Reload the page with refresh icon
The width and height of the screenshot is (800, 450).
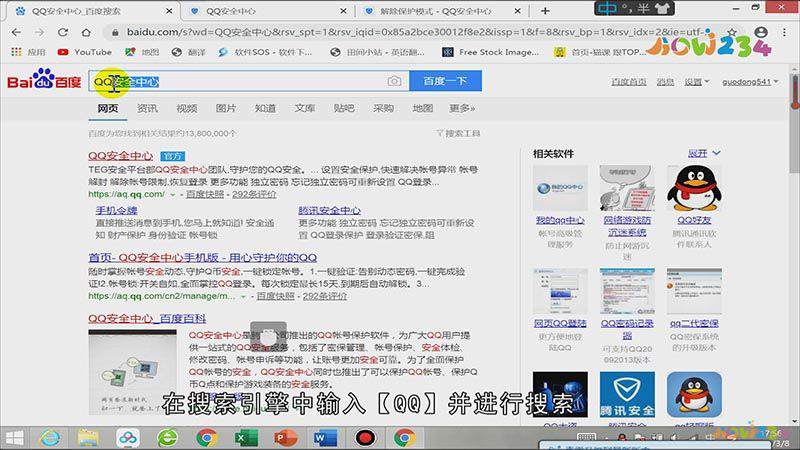[x=63, y=32]
